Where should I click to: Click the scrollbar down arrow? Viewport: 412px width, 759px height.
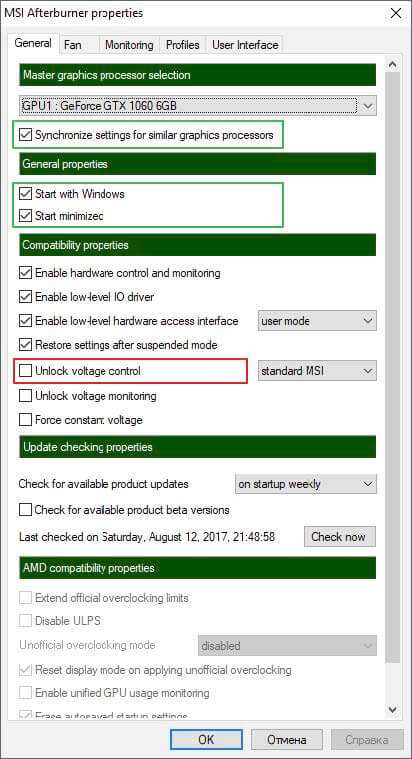tap(393, 710)
